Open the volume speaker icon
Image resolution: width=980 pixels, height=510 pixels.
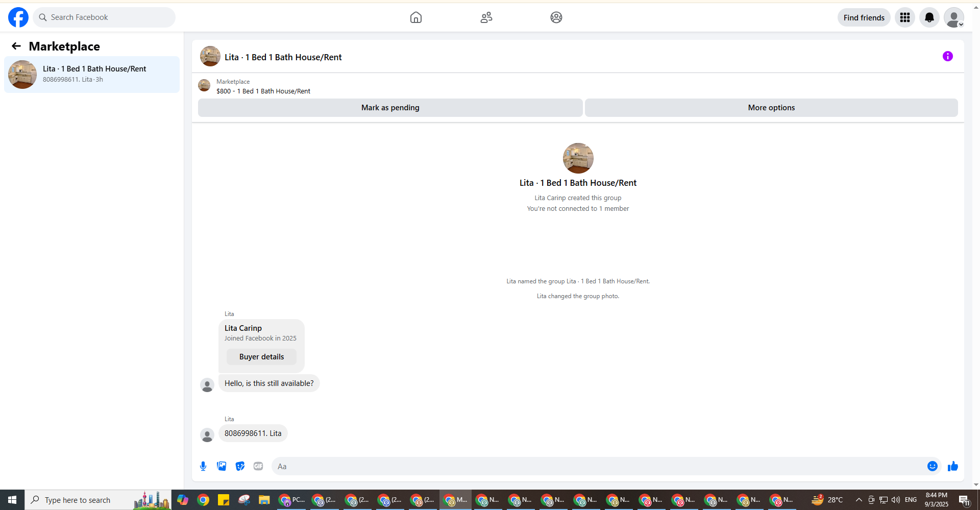coord(896,500)
